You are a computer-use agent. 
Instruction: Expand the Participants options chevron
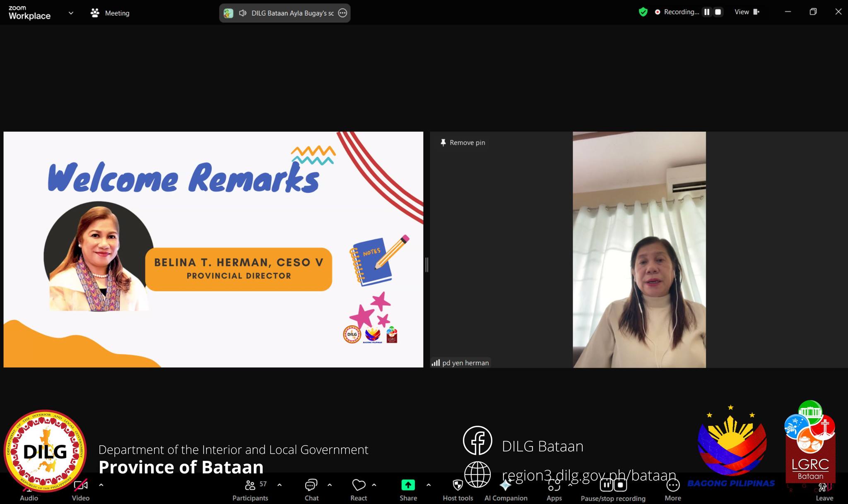279,485
